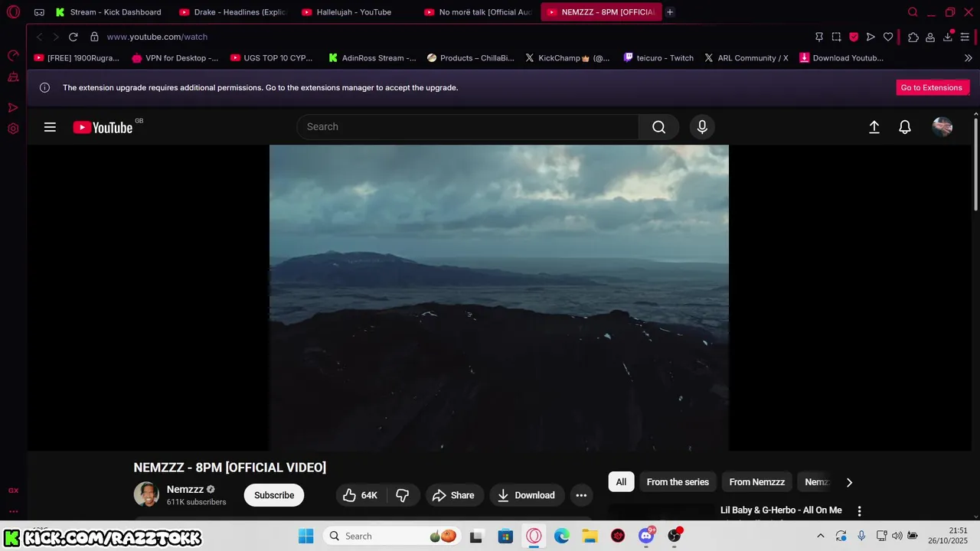The width and height of the screenshot is (980, 551).
Task: Click the send arrow icon in address bar
Action: click(871, 37)
